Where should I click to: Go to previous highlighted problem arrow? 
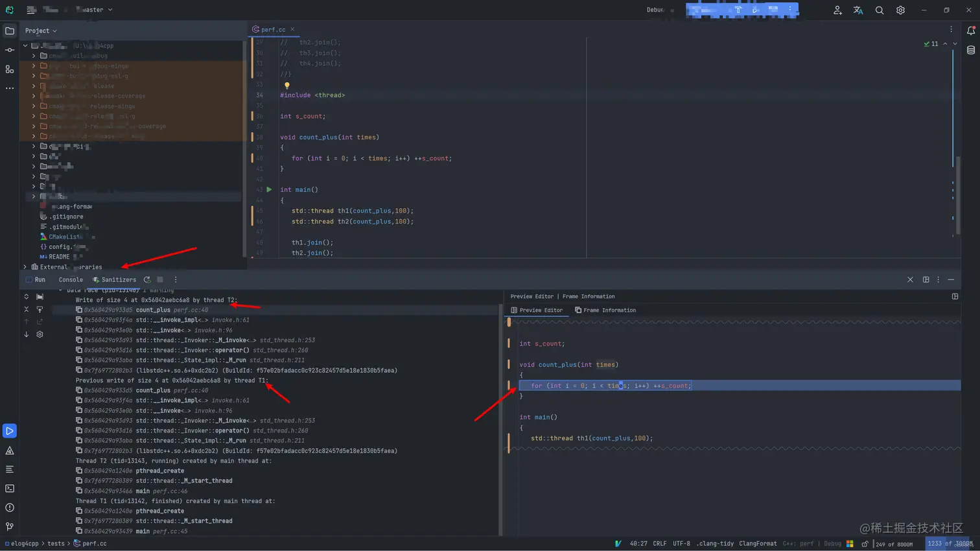pyautogui.click(x=945, y=44)
